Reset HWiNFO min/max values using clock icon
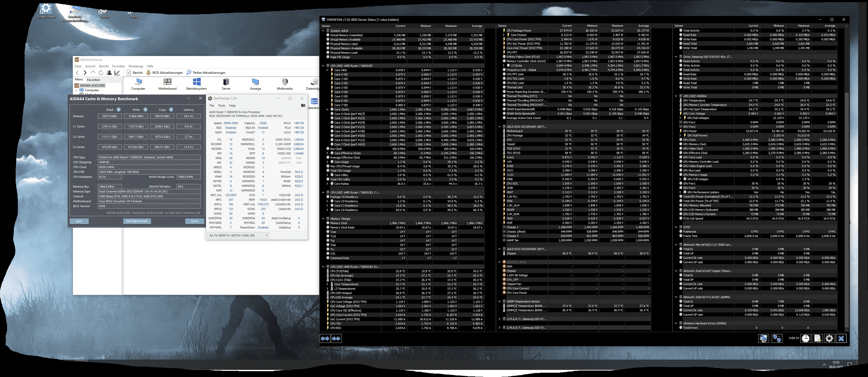The image size is (868, 377). [806, 338]
